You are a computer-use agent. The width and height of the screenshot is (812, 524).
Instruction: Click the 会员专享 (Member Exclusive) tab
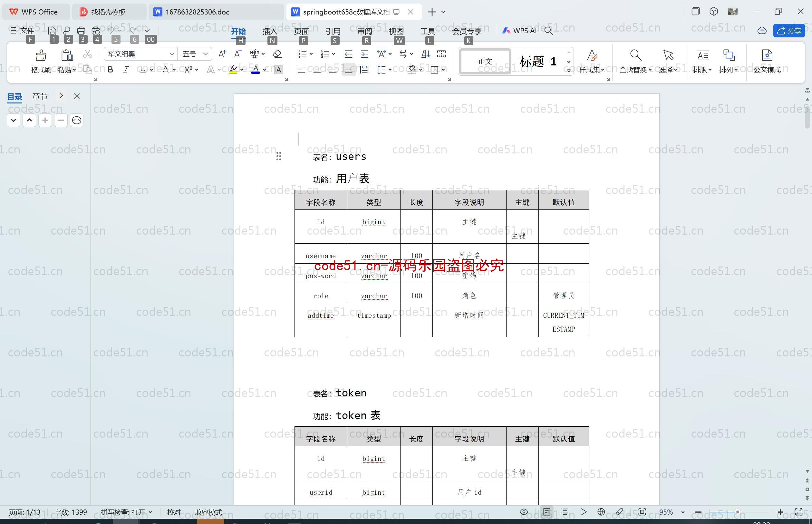(467, 31)
